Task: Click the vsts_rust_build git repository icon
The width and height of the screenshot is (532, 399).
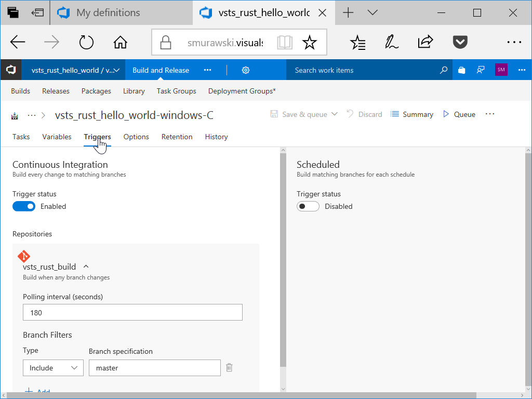Action: pyautogui.click(x=24, y=256)
